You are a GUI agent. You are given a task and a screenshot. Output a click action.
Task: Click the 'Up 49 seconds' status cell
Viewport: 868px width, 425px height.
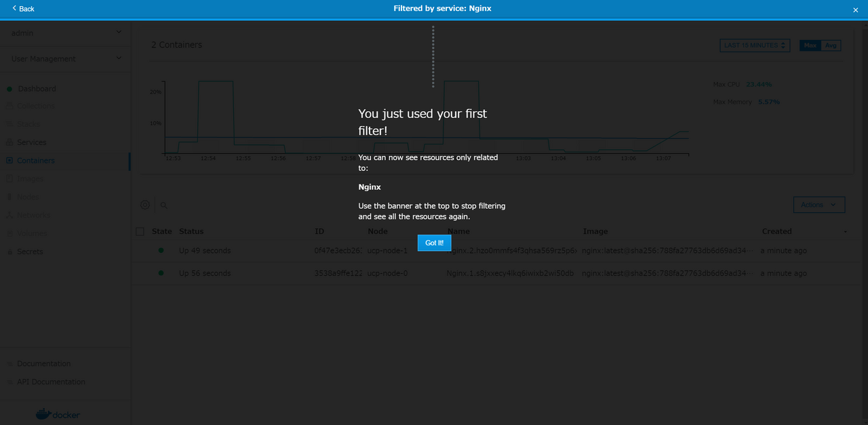point(205,251)
